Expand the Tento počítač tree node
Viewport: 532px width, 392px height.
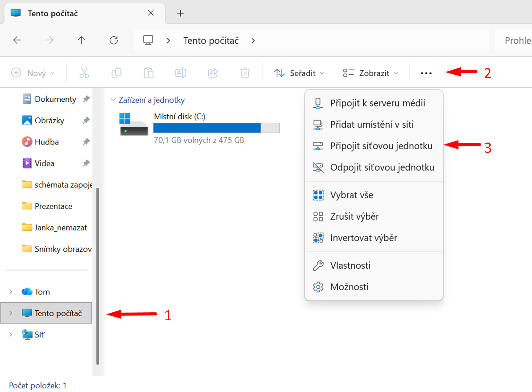click(11, 313)
